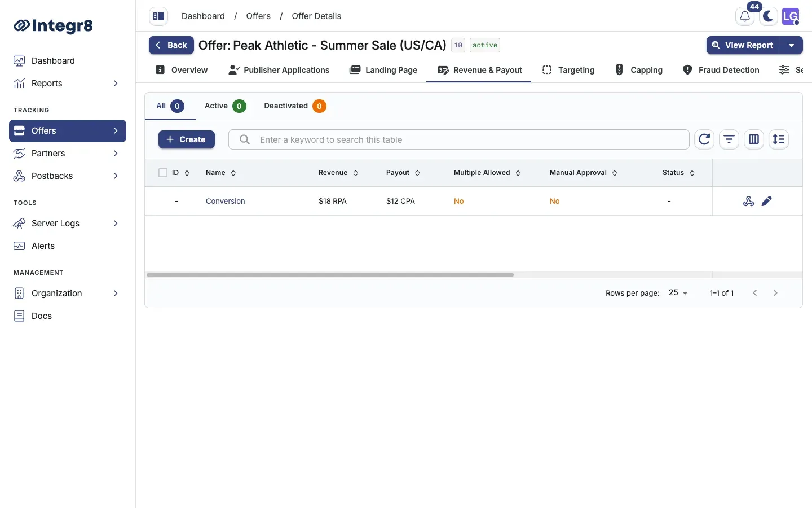Toggle the sidebar panel icon

(x=158, y=16)
